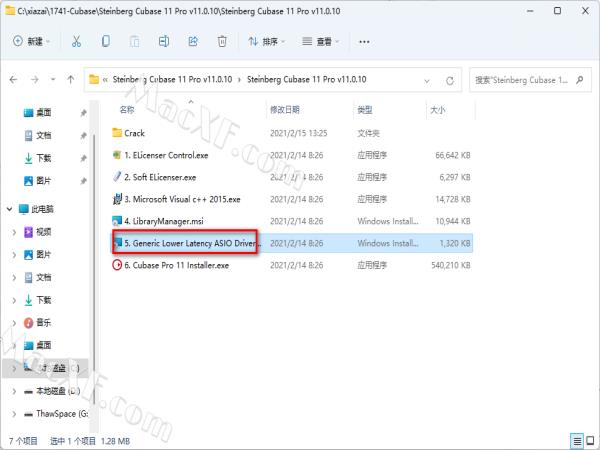Open 本地磁盘 (D:) drive
The width and height of the screenshot is (600, 450).
52,391
